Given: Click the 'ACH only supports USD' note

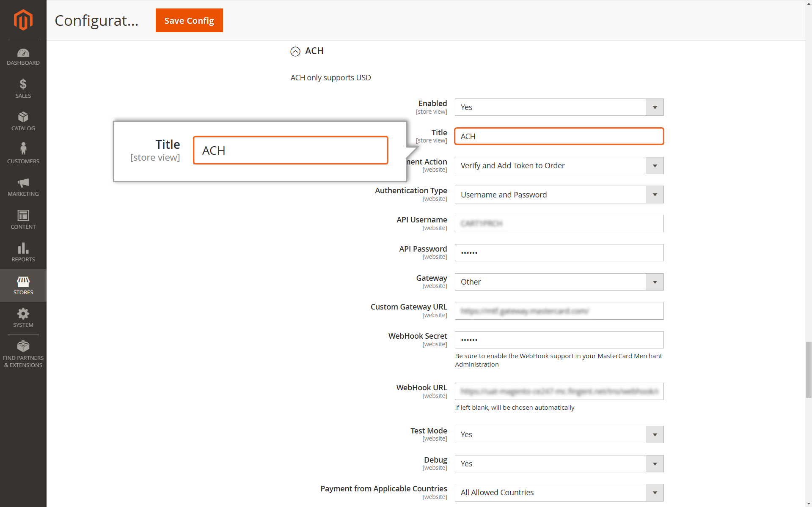Looking at the screenshot, I should coord(330,78).
